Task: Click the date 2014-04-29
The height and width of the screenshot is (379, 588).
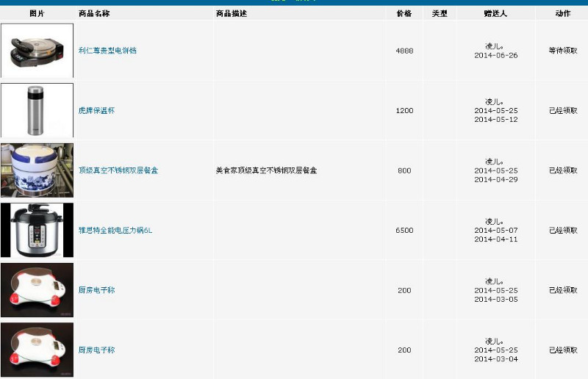Action: pyautogui.click(x=495, y=179)
